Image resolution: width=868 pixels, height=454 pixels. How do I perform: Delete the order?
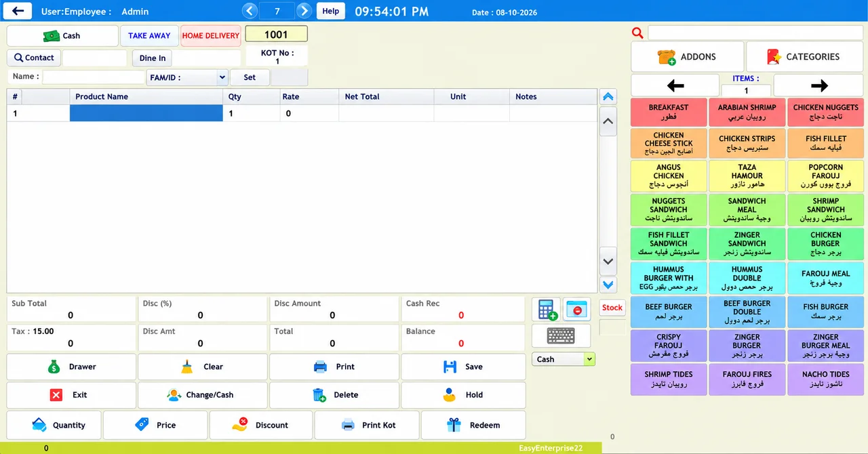pos(334,395)
